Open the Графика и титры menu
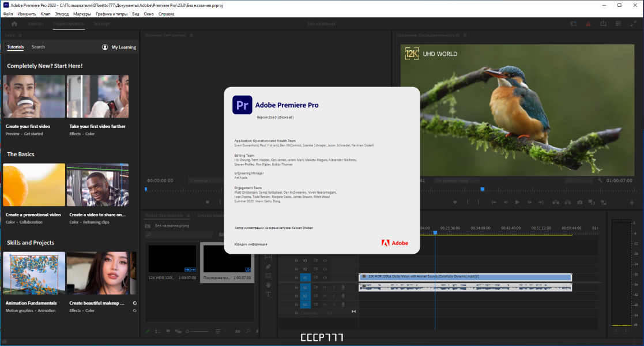Screen dimensions: 644x346 pyautogui.click(x=112, y=14)
